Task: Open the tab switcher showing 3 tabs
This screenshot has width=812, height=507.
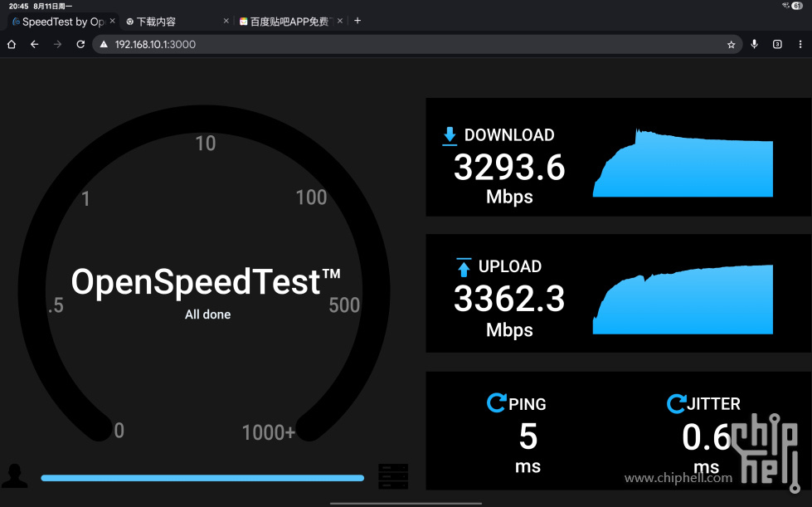Action: (777, 45)
